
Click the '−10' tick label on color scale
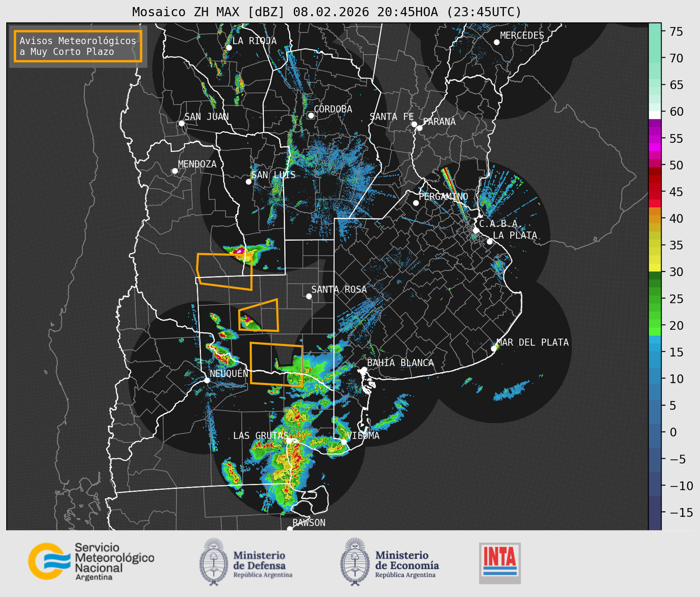[x=680, y=486]
